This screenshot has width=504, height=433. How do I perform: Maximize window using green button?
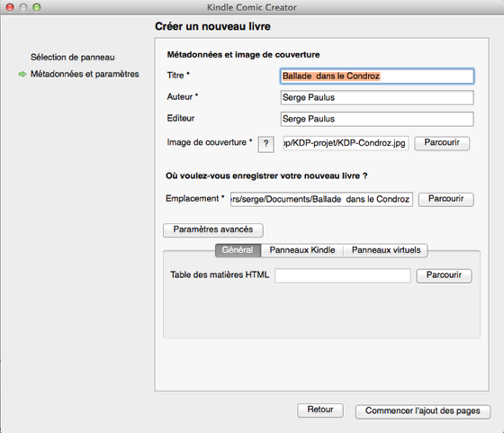37,7
